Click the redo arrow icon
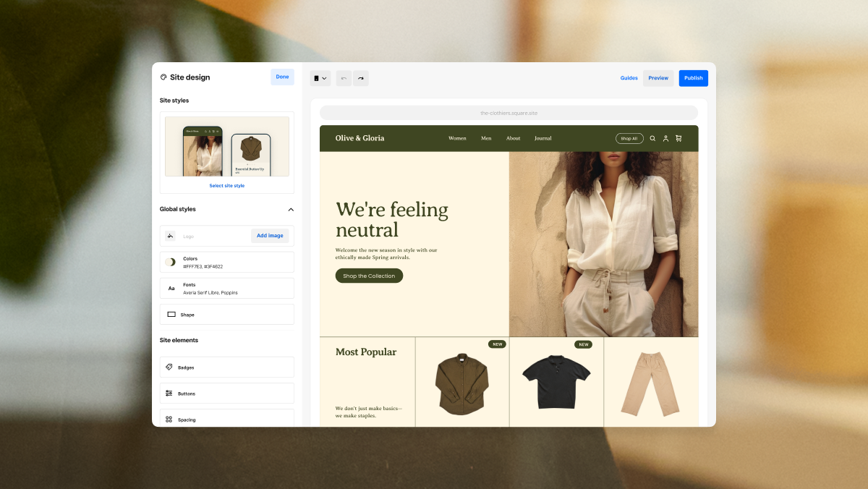Screen dimensions: 868x489 (360, 78)
